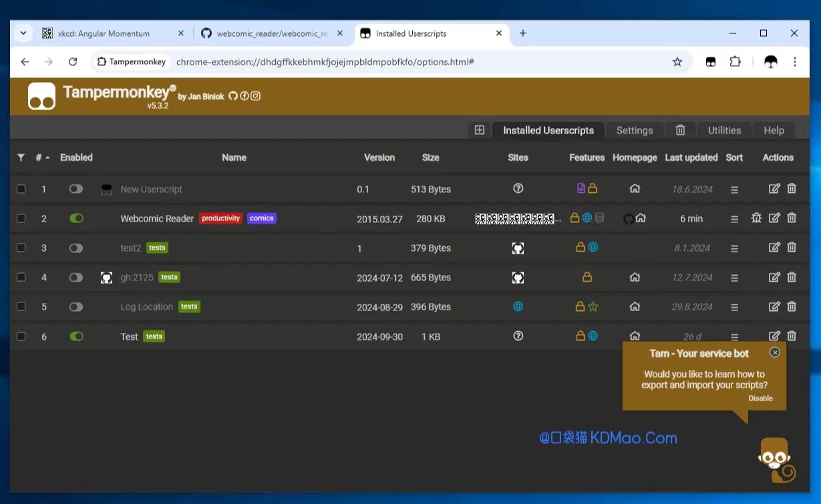The height and width of the screenshot is (504, 821).
Task: Click the GitHub site icon for test2
Action: [518, 248]
